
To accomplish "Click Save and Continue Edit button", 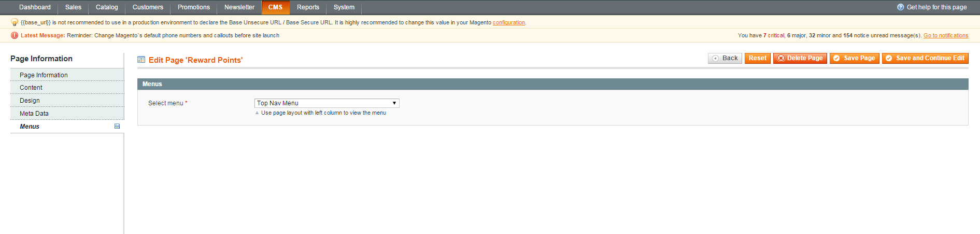I will point(925,58).
